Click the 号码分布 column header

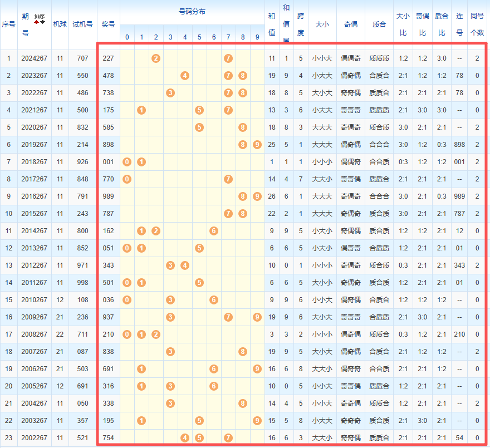(192, 12)
